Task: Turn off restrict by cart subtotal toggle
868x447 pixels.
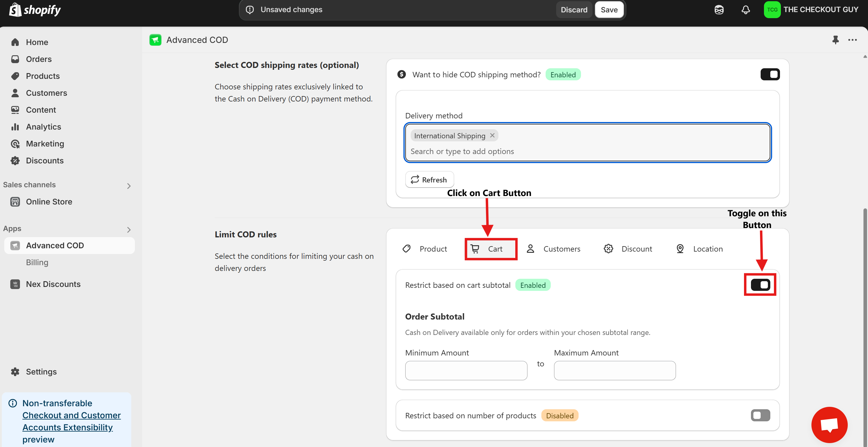Action: click(760, 285)
